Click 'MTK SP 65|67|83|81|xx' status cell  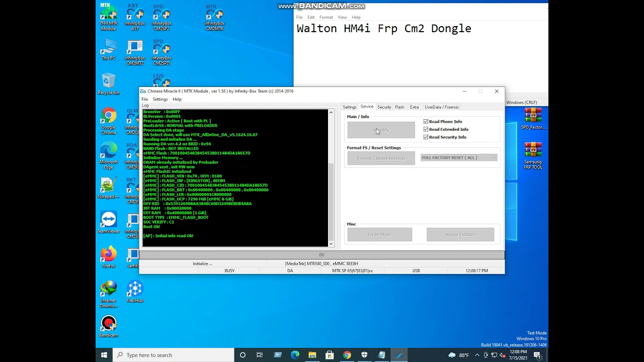coord(353,270)
